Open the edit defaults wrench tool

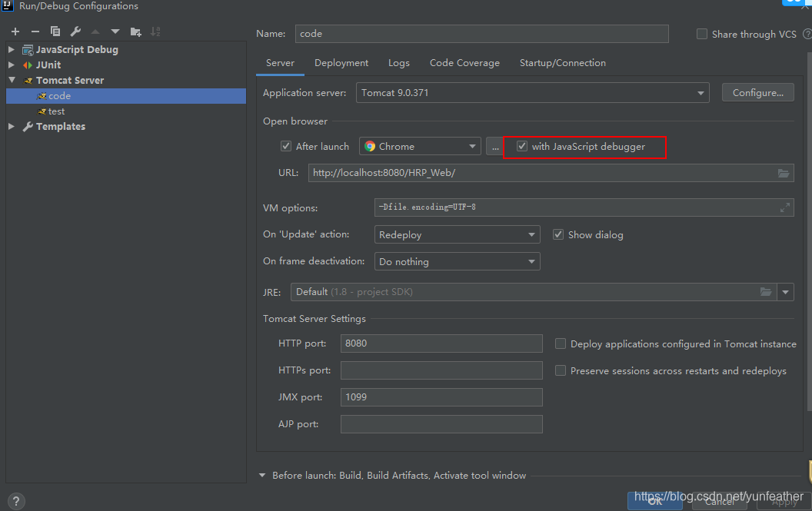tap(75, 32)
